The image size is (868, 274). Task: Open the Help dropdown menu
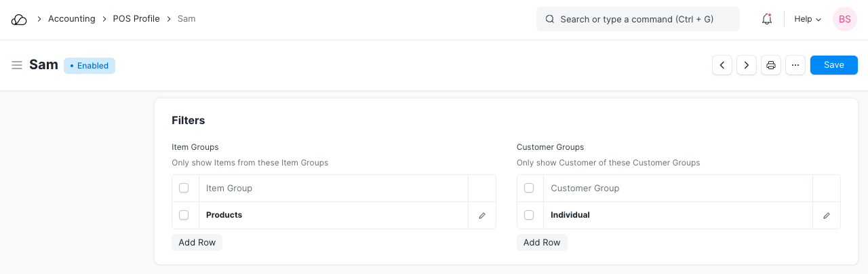pos(807,20)
